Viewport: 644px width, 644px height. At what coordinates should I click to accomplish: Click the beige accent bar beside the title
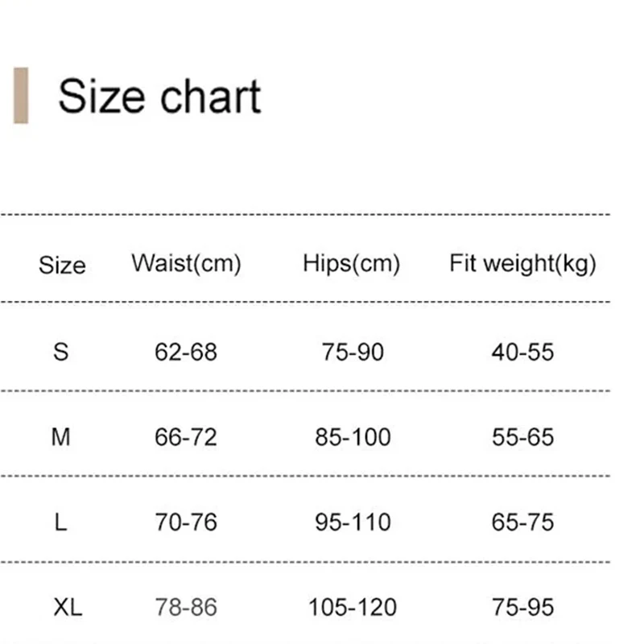click(21, 96)
